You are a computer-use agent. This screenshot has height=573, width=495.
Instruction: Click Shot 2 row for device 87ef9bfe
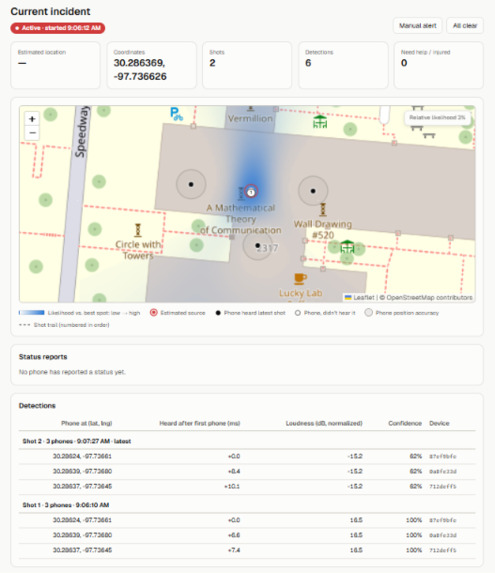(247, 456)
